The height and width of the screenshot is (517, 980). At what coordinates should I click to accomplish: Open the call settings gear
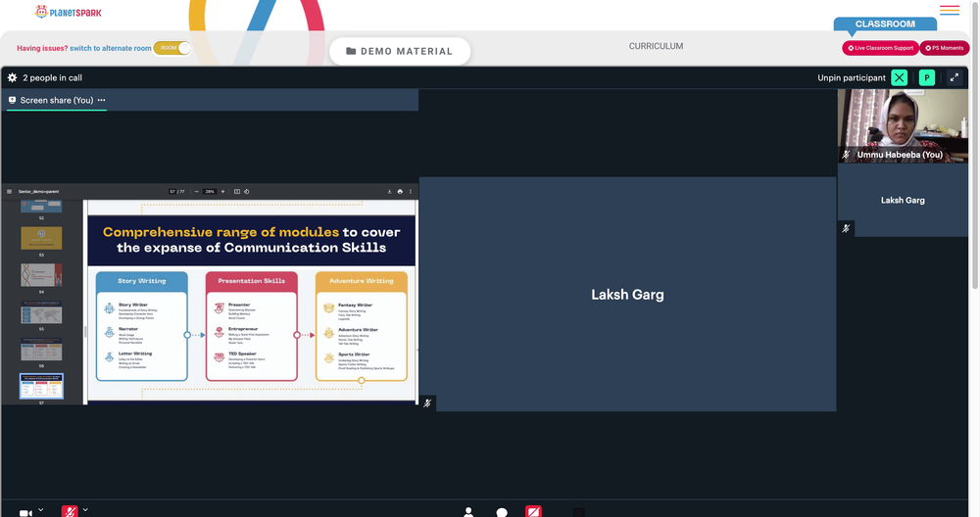point(12,77)
